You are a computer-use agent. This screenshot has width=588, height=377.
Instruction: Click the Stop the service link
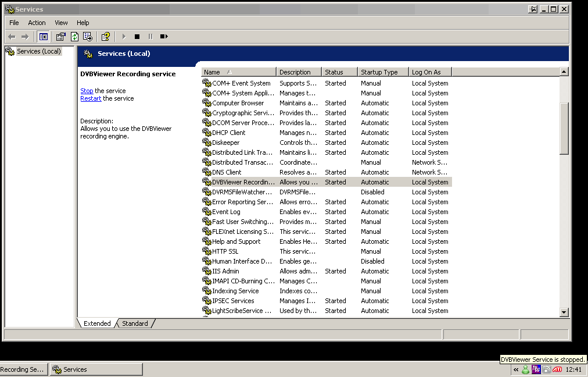pyautogui.click(x=87, y=91)
